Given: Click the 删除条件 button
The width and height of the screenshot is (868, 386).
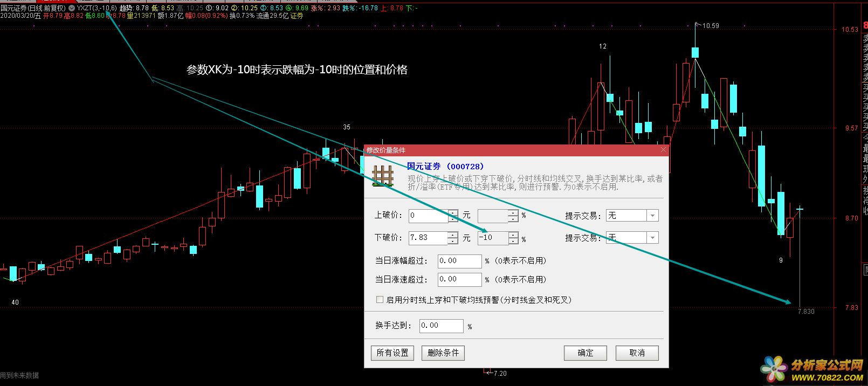Looking at the screenshot, I should click(x=443, y=353).
